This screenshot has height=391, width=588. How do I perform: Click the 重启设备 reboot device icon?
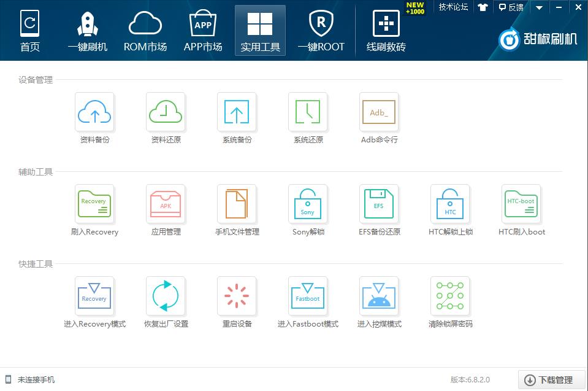coord(237,296)
